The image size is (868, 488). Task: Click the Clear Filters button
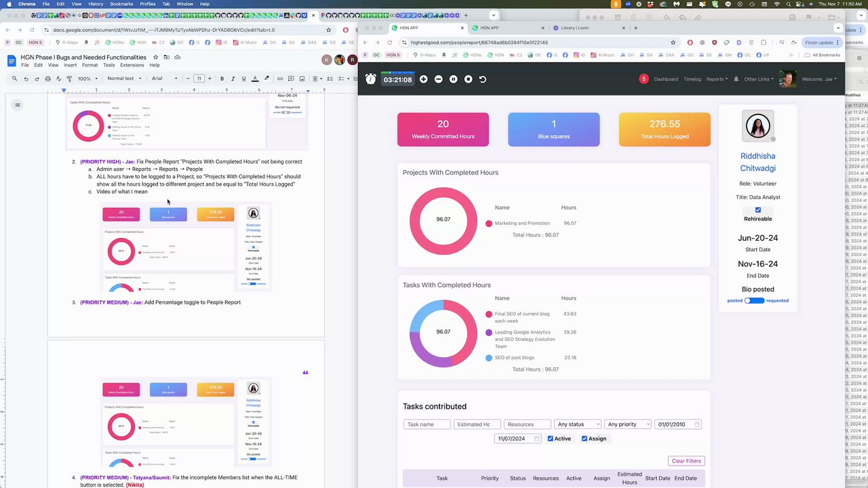click(x=686, y=461)
